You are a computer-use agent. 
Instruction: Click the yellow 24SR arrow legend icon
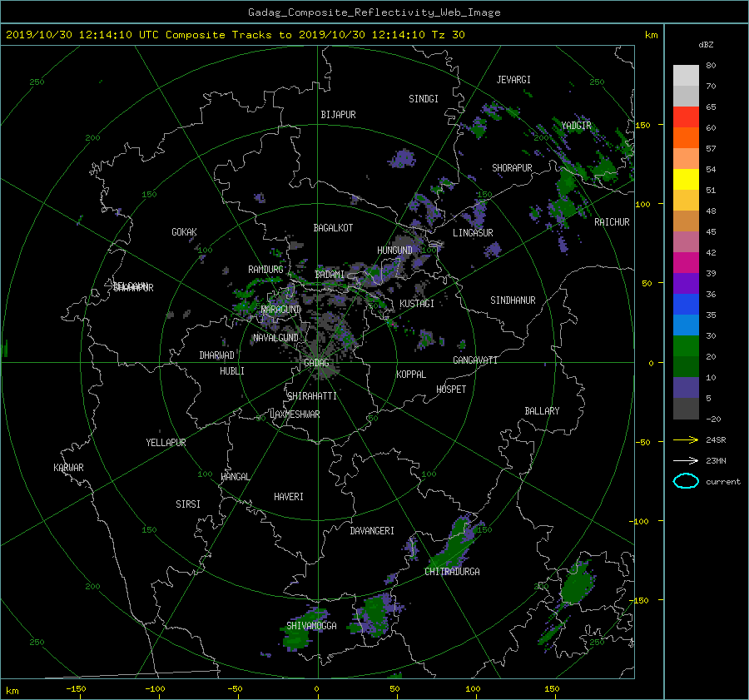(x=686, y=439)
